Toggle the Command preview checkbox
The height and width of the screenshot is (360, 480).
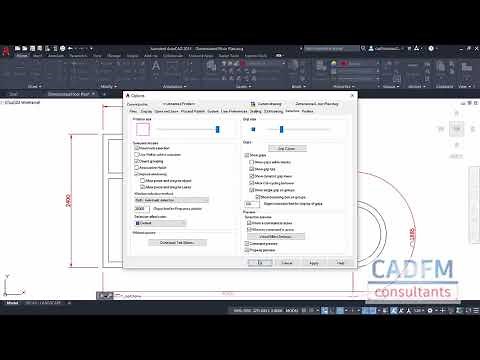point(247,244)
